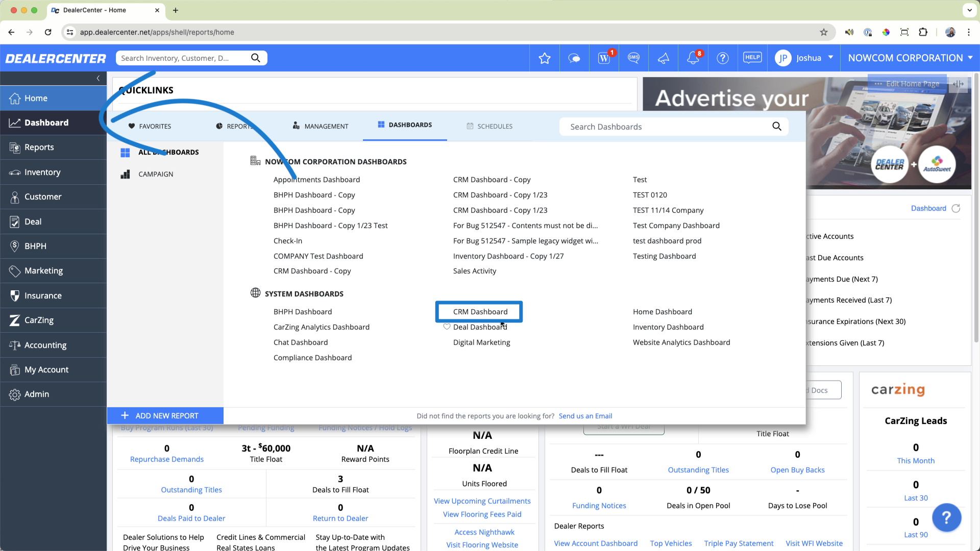Open the Home Dashboard

[x=662, y=312]
